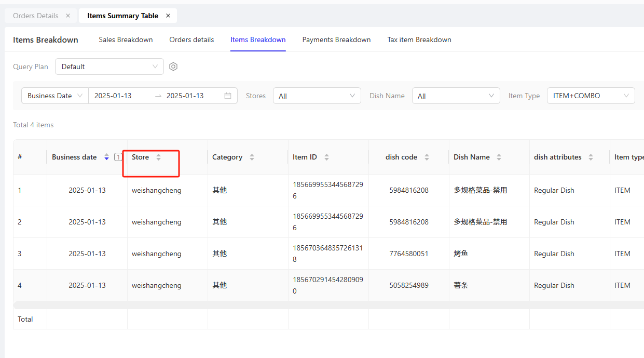Open the calendar icon in date range

(x=228, y=96)
